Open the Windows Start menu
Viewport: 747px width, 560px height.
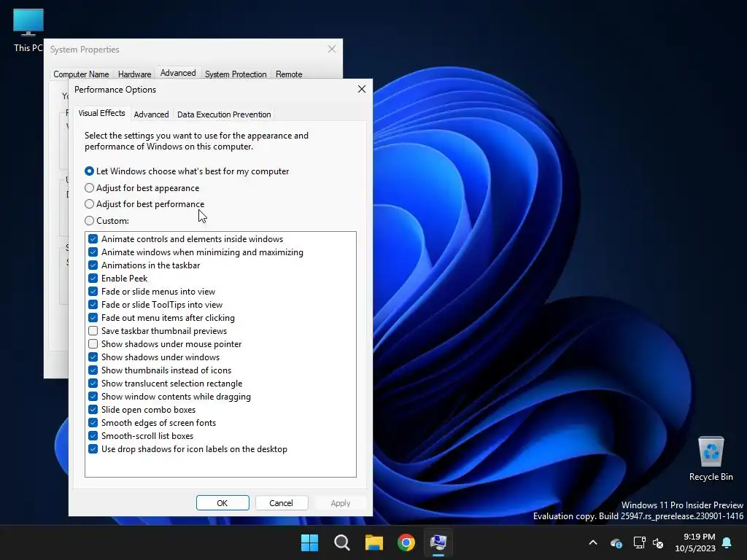309,542
